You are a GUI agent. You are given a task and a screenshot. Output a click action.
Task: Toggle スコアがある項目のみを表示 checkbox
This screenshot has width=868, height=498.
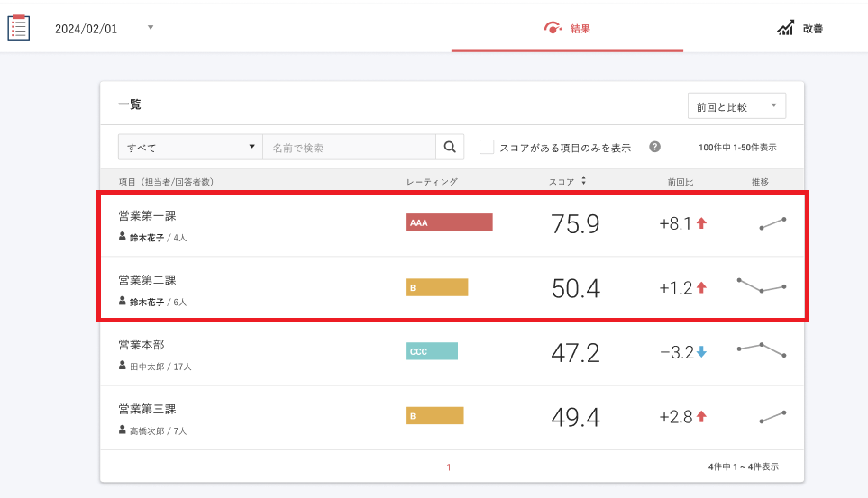coord(487,147)
